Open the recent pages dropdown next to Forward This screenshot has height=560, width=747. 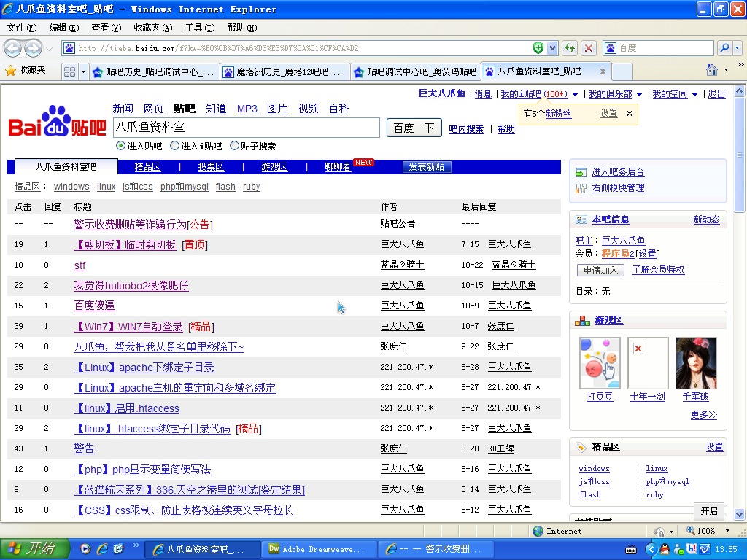pyautogui.click(x=49, y=49)
